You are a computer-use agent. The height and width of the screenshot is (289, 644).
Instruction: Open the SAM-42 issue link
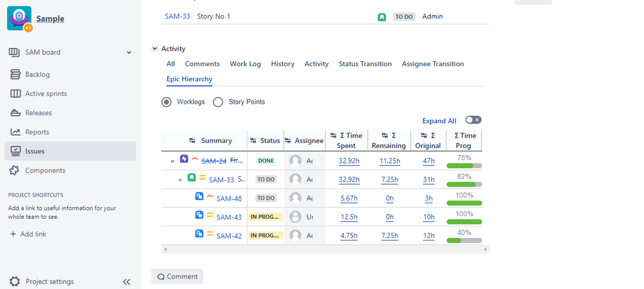229,236
